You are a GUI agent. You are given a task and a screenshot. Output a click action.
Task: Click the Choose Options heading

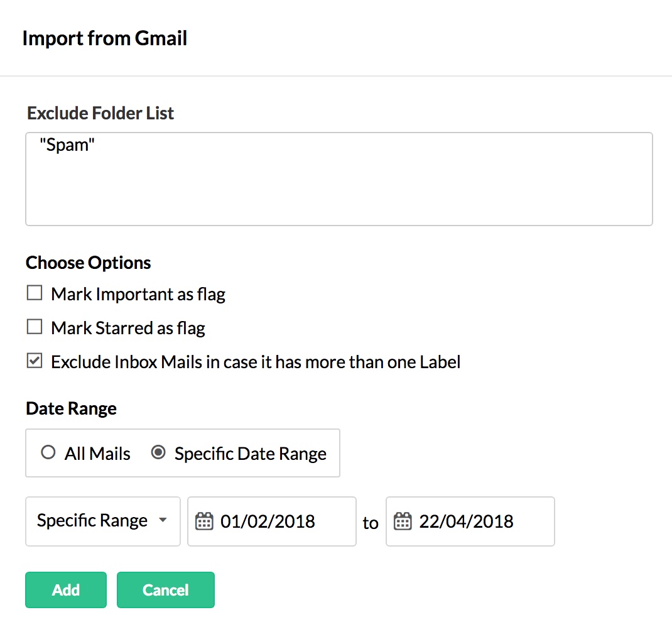pos(89,263)
